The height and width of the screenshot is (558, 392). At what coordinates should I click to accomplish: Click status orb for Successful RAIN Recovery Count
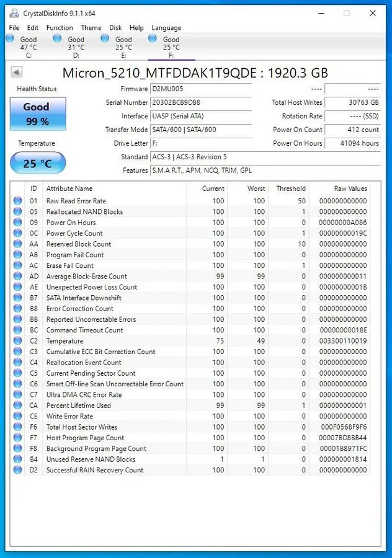[17, 470]
